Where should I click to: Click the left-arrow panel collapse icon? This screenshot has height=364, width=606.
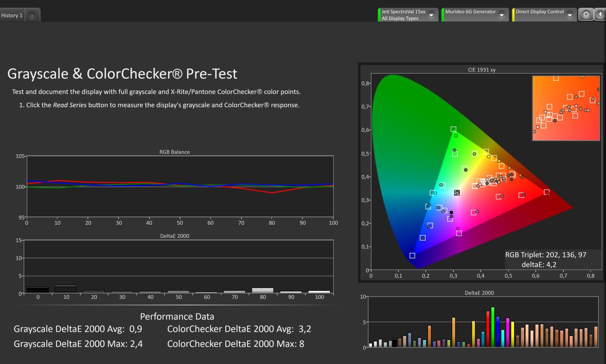[x=600, y=15]
